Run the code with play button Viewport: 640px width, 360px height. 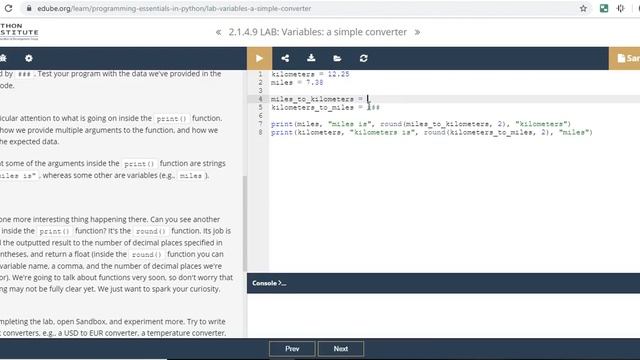(259, 58)
